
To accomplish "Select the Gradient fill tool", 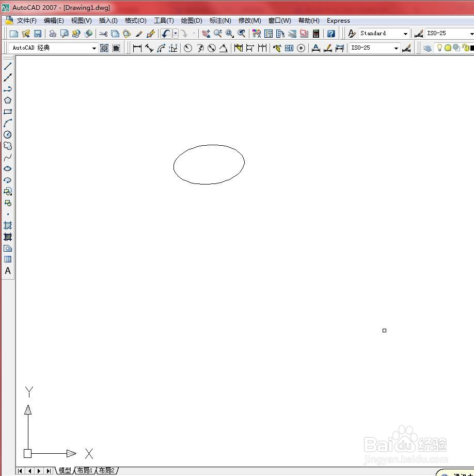I will coord(8,237).
